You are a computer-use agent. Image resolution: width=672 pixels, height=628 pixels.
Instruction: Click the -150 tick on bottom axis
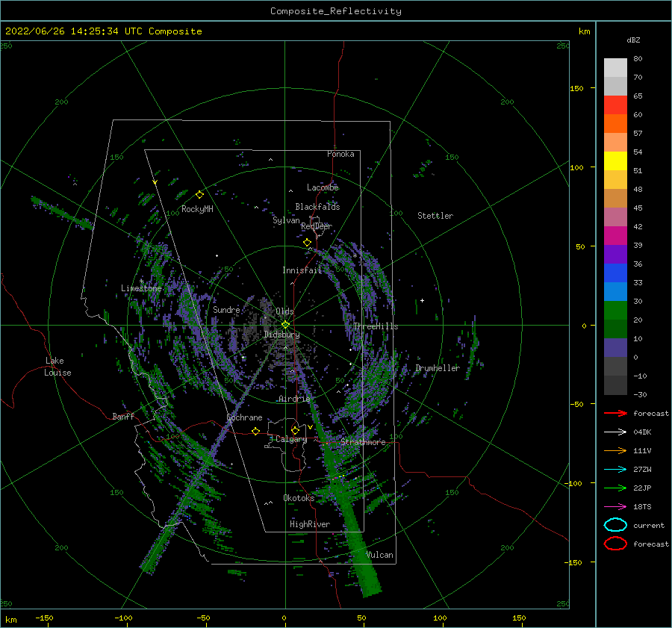(x=44, y=618)
